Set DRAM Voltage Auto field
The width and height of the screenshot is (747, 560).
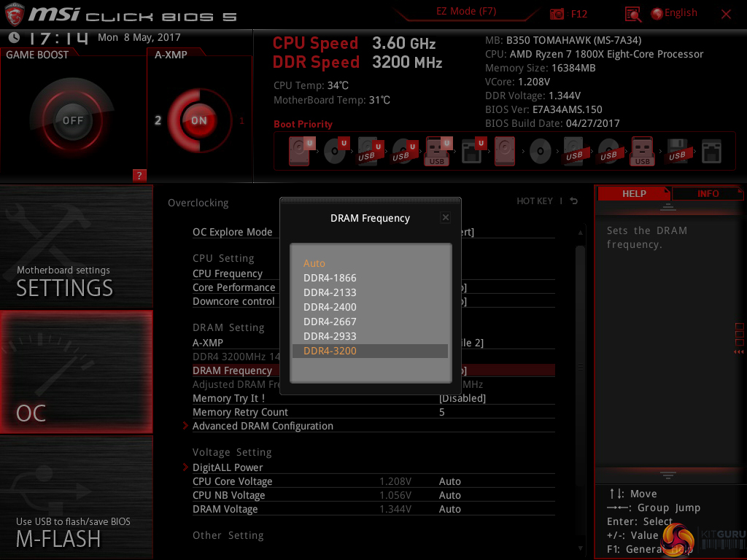click(x=449, y=509)
